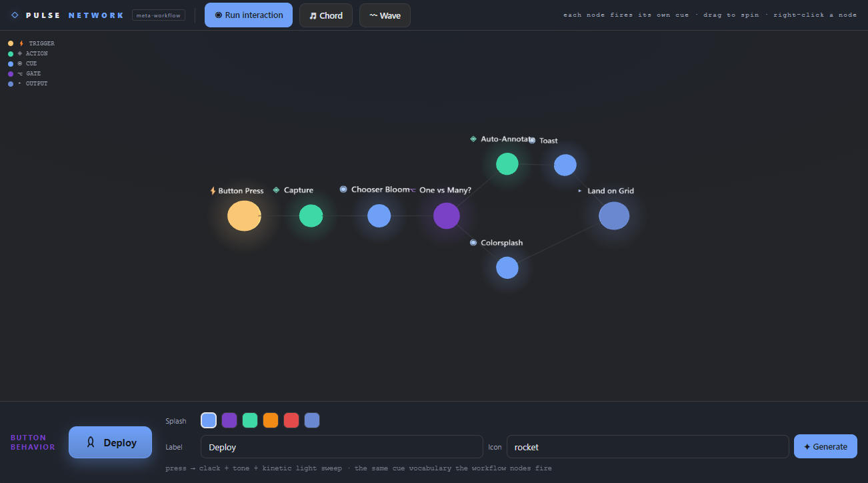Click the TRIGGER legend dot
Screen dimensions: 868x483
tap(11, 43)
